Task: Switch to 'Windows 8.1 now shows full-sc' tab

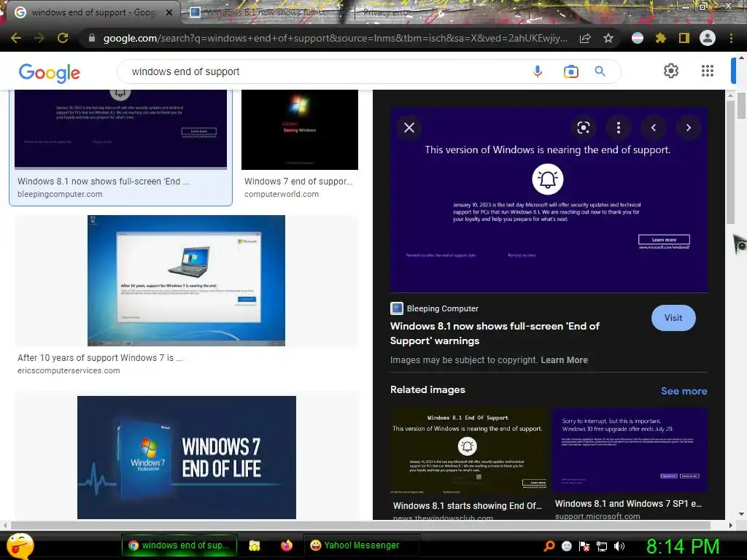Action: 266,12
